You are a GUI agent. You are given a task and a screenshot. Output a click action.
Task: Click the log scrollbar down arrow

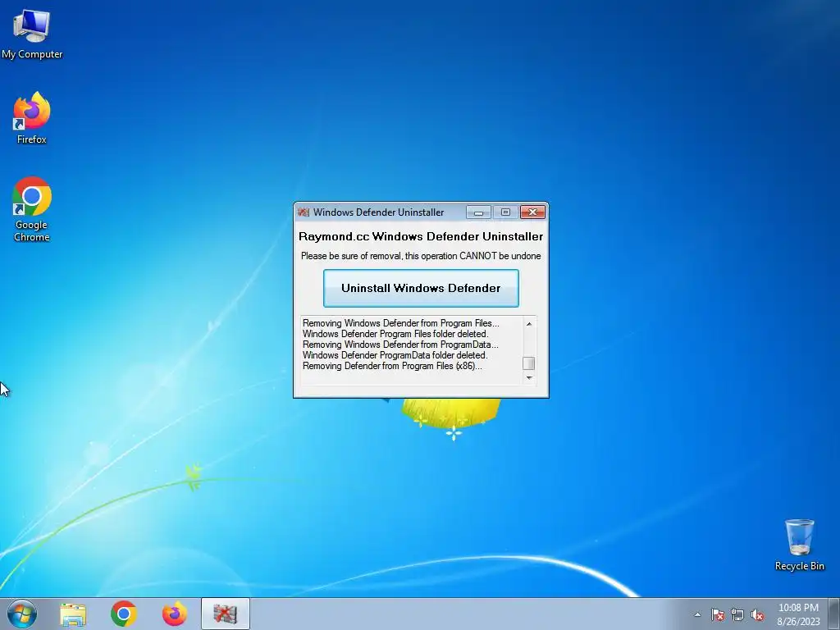[x=529, y=377]
